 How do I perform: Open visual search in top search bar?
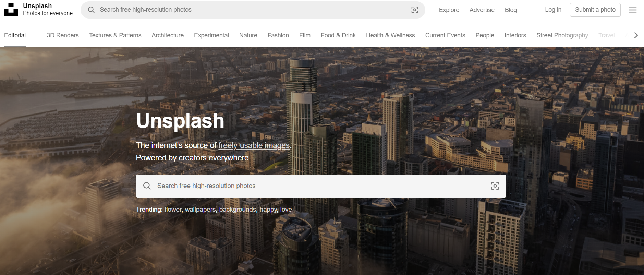[415, 10]
